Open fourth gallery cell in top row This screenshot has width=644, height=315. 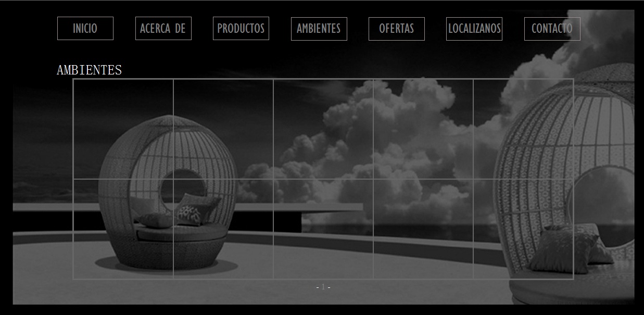[423, 129]
